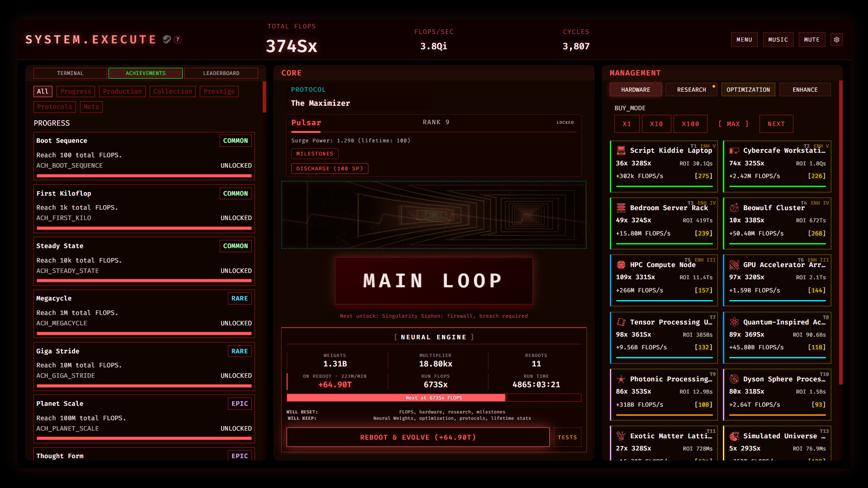Click the Script Kiddie Laptop icon
Image resolution: width=868 pixels, height=488 pixels.
621,150
